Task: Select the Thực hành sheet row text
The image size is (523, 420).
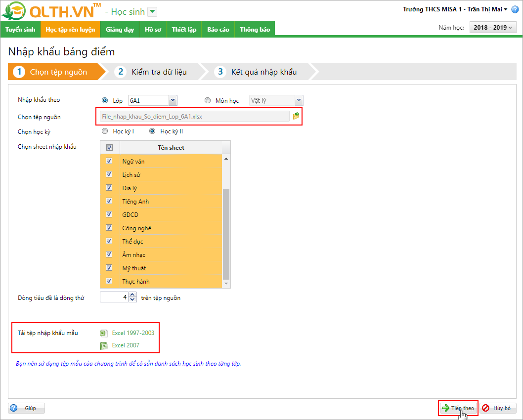Action: click(x=136, y=281)
